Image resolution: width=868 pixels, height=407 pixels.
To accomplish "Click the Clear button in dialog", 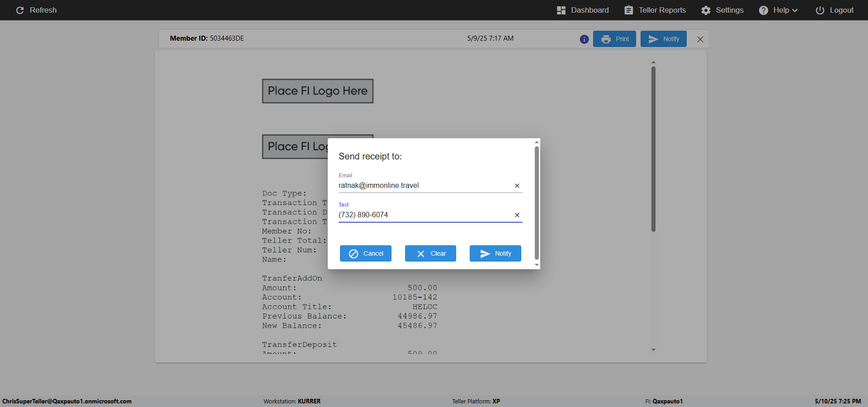I will coord(430,253).
